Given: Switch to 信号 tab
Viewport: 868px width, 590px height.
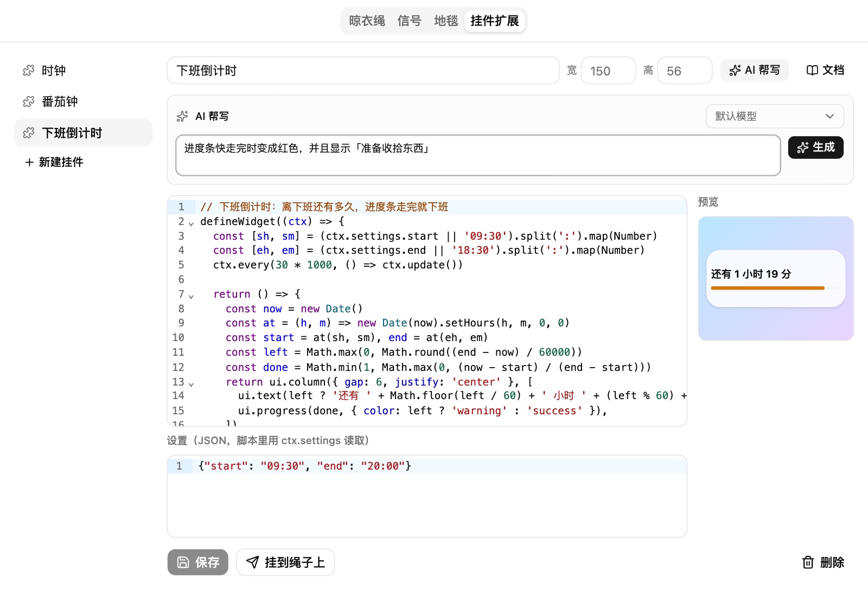Looking at the screenshot, I should pyautogui.click(x=410, y=21).
